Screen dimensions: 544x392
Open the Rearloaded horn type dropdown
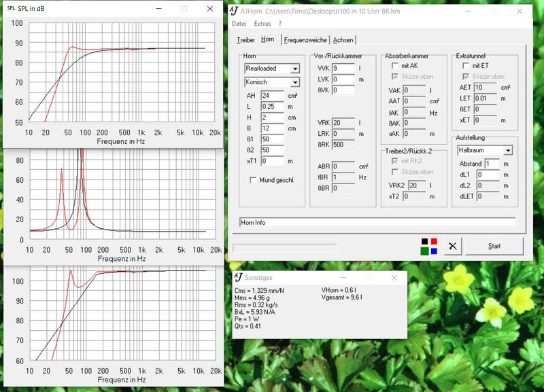pos(294,69)
